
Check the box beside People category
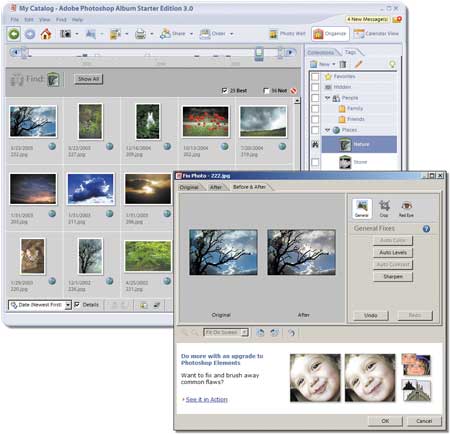pos(315,98)
